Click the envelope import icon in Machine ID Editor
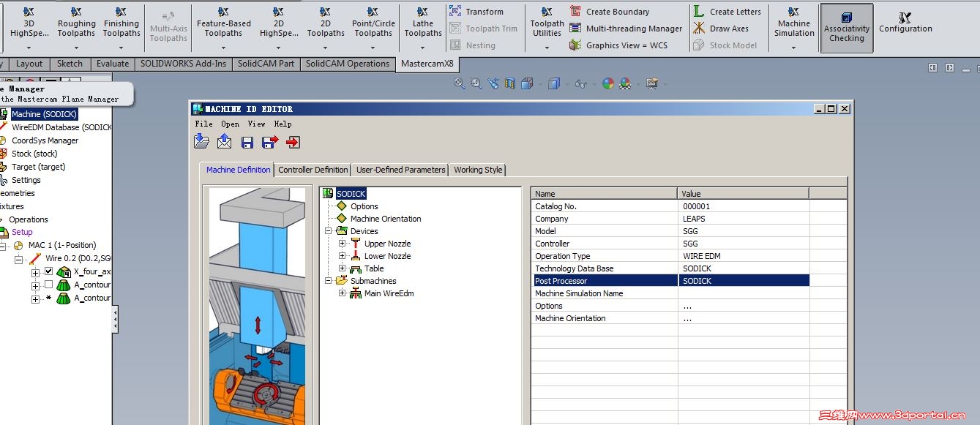This screenshot has width=980, height=425. pos(225,142)
